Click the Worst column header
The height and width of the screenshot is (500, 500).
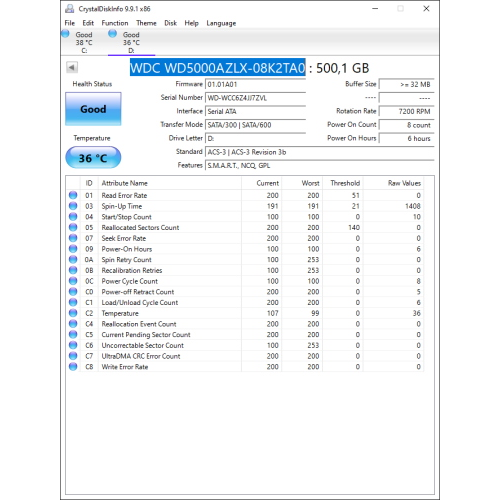pos(302,183)
